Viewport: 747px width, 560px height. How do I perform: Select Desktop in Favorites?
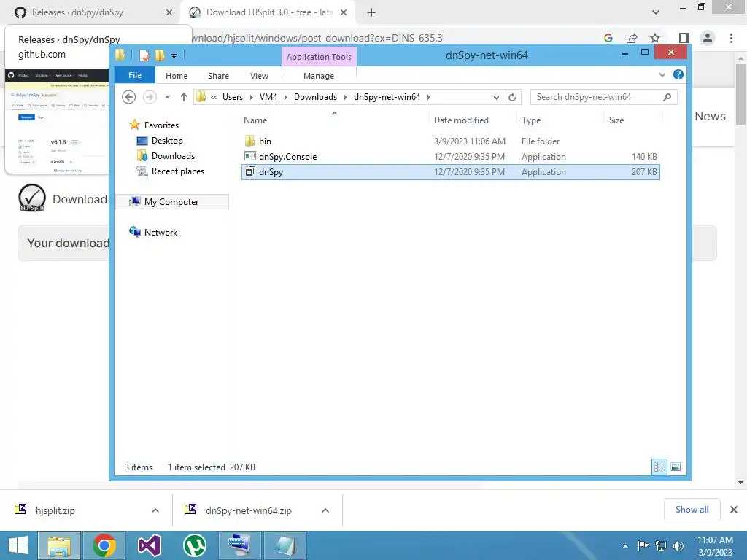click(167, 141)
